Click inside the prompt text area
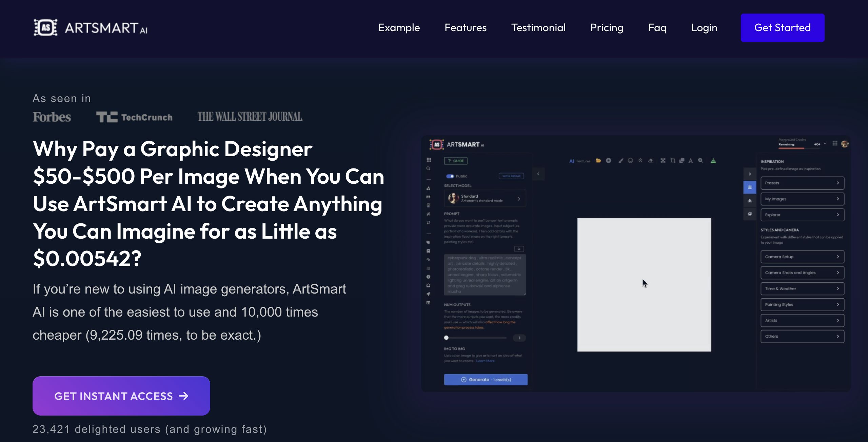 [x=485, y=275]
